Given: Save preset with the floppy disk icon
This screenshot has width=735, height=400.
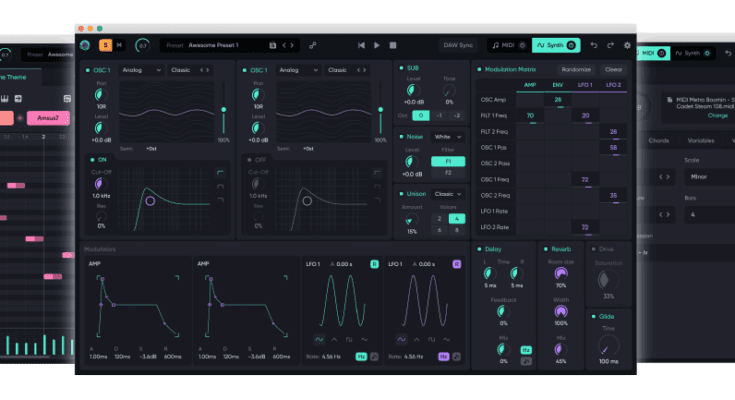Looking at the screenshot, I should click(x=272, y=45).
